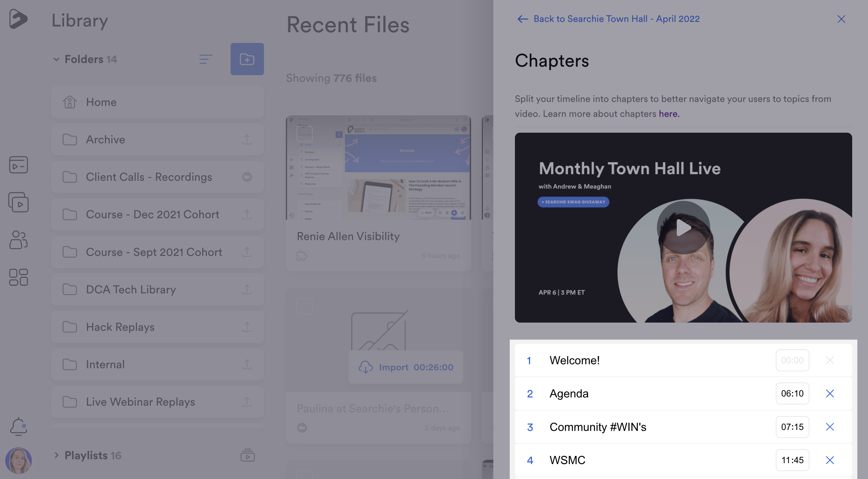Click the 11:45 time field for WSMC
Image resolution: width=868 pixels, height=479 pixels.
pyautogui.click(x=792, y=460)
